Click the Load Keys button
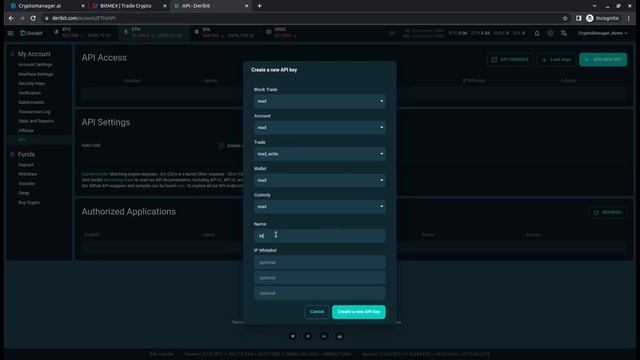The image size is (640, 360). [x=557, y=60]
